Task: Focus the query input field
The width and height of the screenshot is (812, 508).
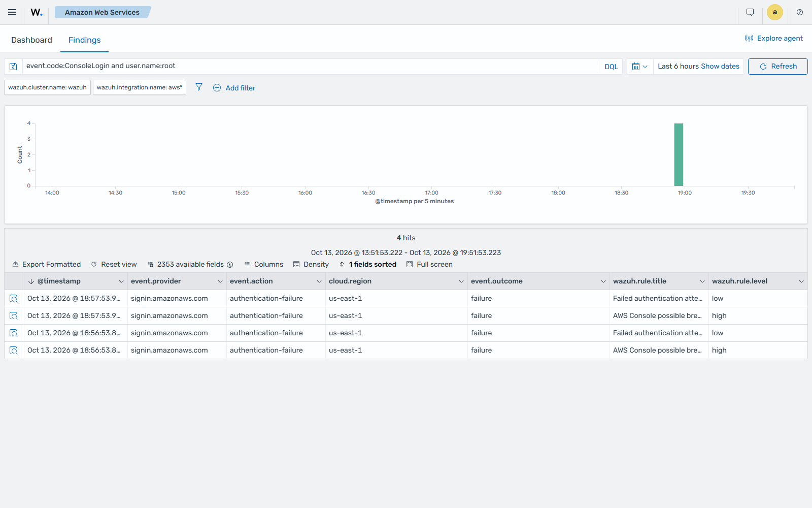Action: 311,67
